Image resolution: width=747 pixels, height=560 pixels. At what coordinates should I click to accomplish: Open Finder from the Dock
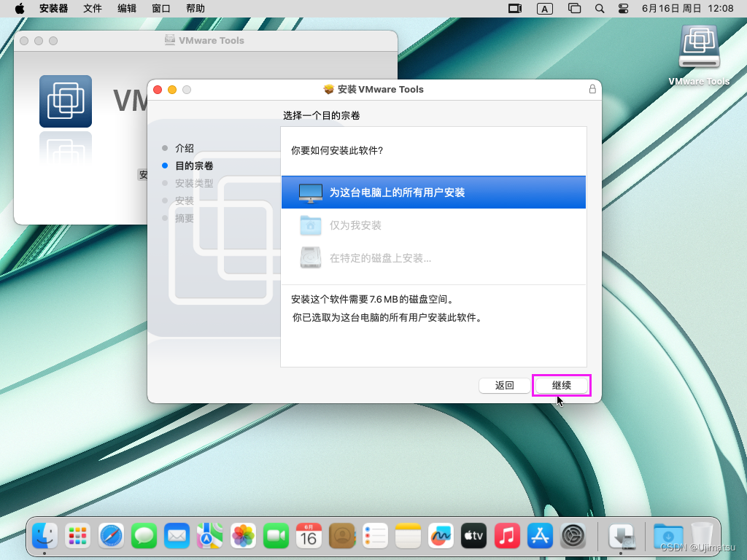tap(44, 536)
